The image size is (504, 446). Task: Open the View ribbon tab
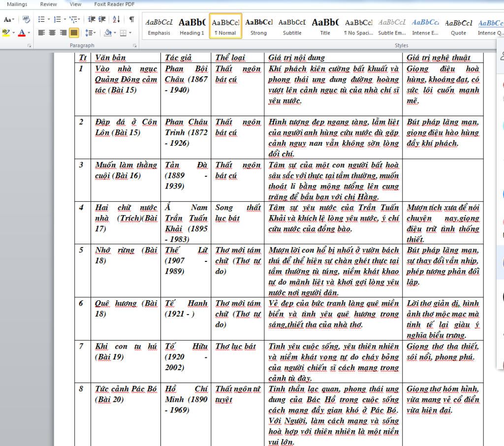[75, 4]
